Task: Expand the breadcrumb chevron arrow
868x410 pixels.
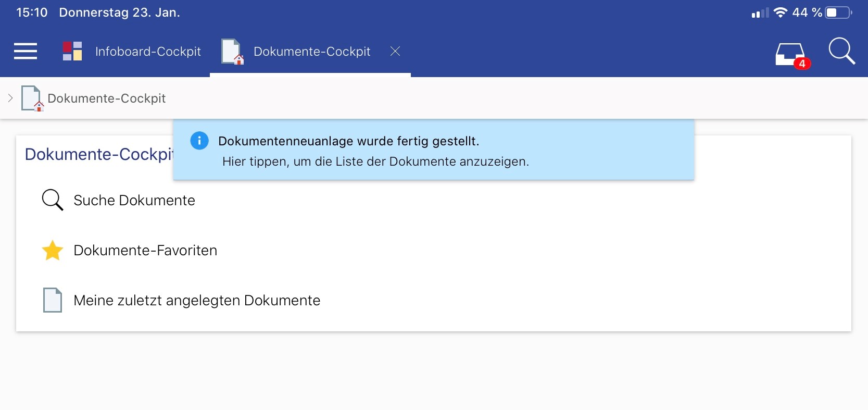Action: [10, 98]
